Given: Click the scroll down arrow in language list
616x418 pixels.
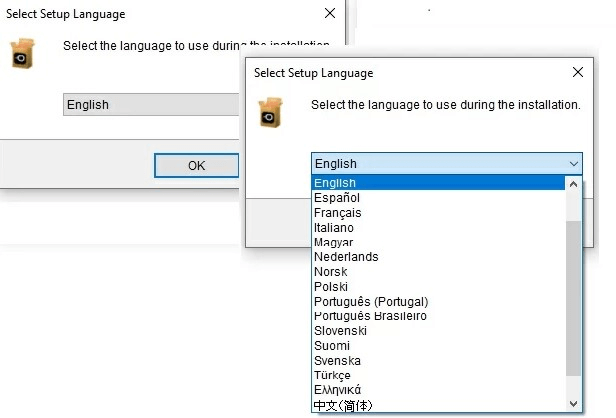Looking at the screenshot, I should click(x=573, y=404).
